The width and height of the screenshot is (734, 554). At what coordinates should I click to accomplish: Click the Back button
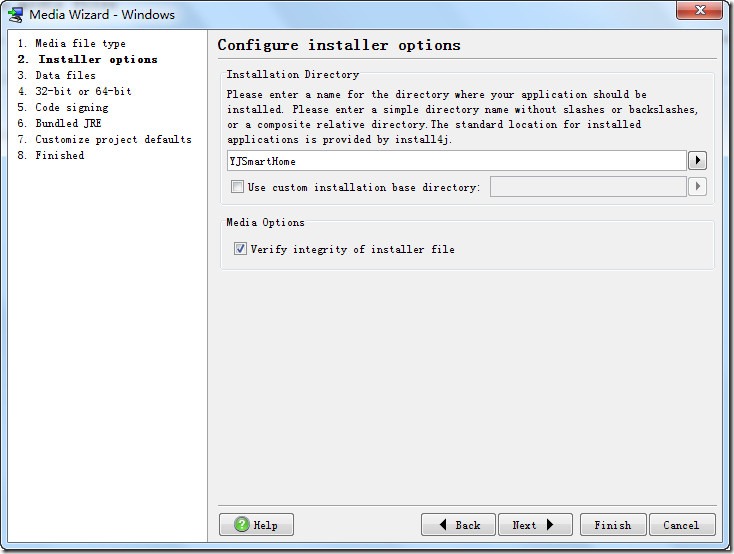[x=457, y=525]
